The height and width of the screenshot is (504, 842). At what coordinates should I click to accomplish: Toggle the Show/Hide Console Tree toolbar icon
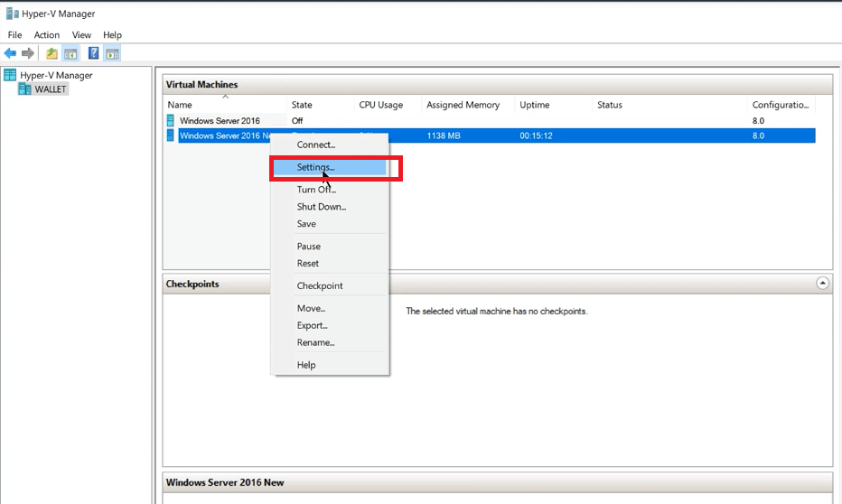70,53
